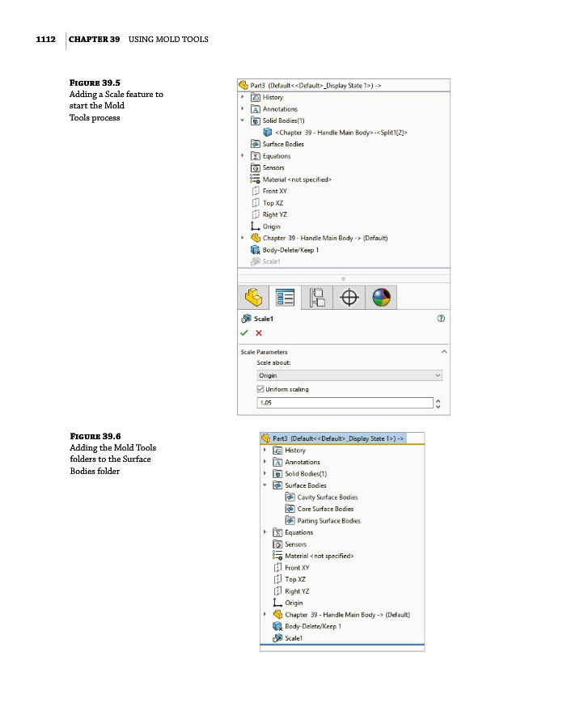This screenshot has width=580, height=728.
Task: Open help for the Scale1 feature
Action: pos(441,319)
